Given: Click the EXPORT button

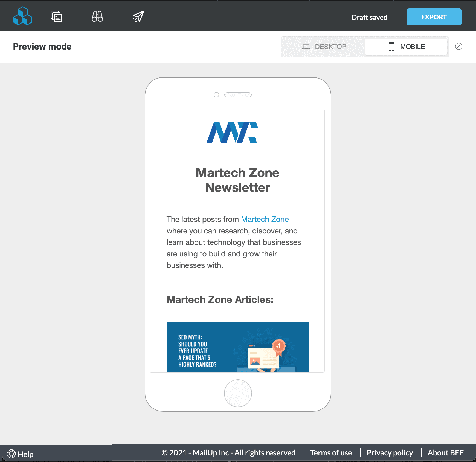Looking at the screenshot, I should point(434,17).
